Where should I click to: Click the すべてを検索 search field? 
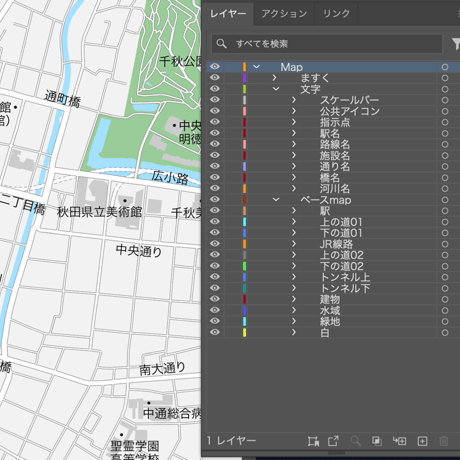[327, 44]
